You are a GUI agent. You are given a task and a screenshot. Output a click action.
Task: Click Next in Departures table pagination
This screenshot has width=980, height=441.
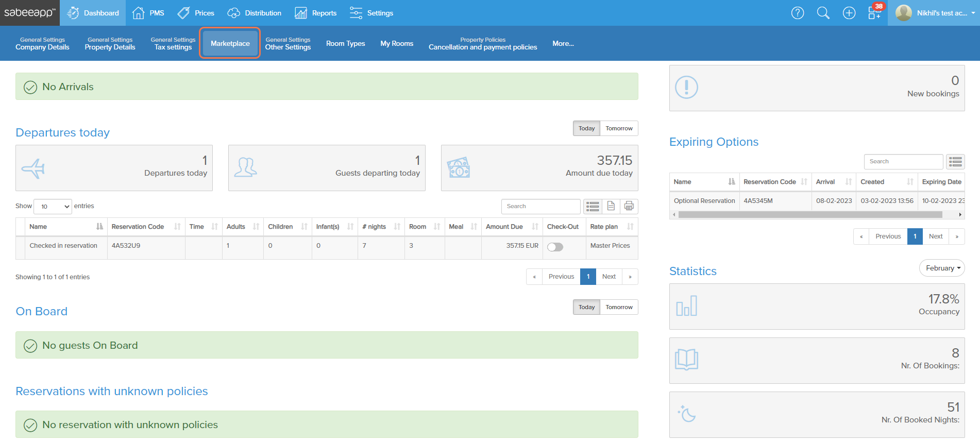[609, 277]
